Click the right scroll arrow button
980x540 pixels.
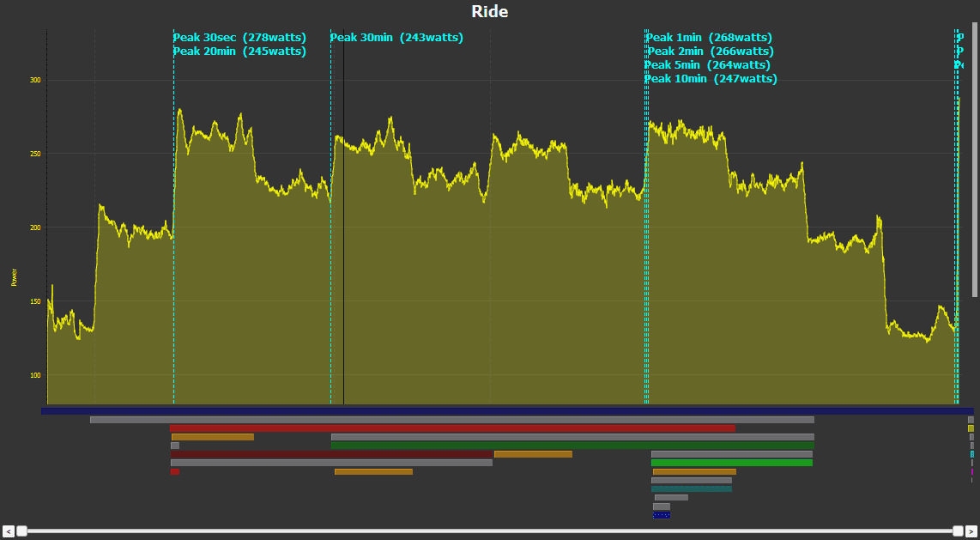coord(971,531)
